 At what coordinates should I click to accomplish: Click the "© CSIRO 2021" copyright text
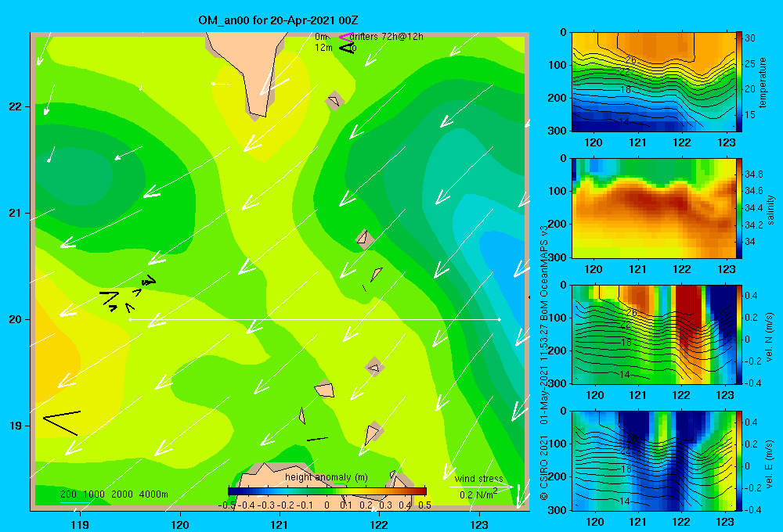544,468
